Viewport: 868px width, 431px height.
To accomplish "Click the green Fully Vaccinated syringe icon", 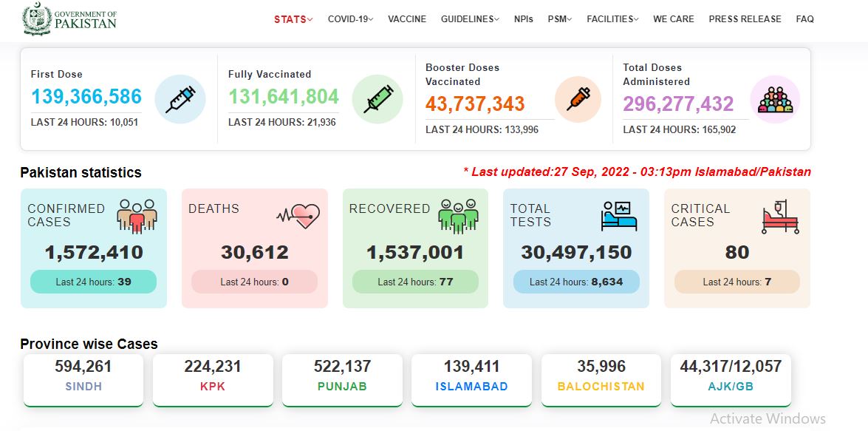I will (377, 99).
